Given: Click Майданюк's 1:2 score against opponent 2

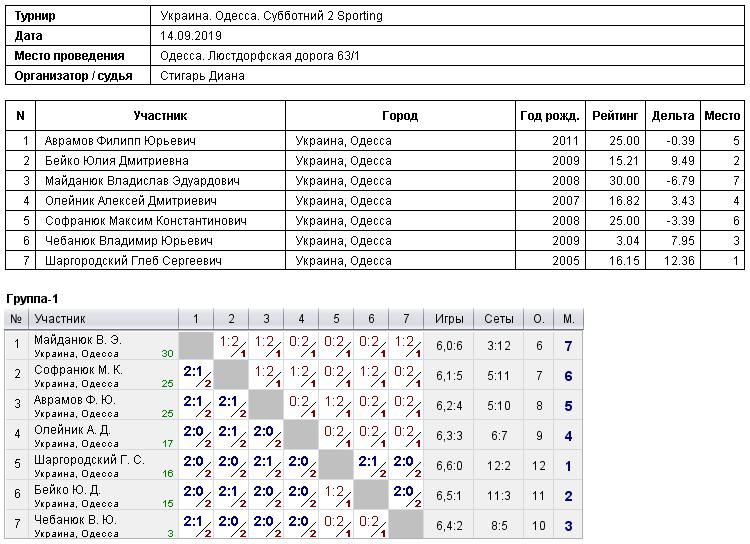Looking at the screenshot, I should pyautogui.click(x=229, y=342).
